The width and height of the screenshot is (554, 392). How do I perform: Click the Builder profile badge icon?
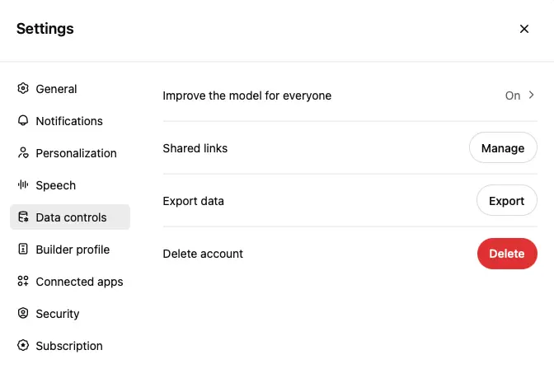tap(23, 250)
